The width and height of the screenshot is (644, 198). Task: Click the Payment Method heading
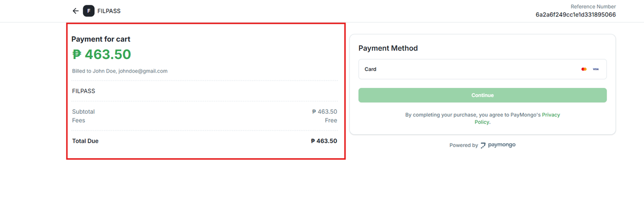pyautogui.click(x=388, y=48)
